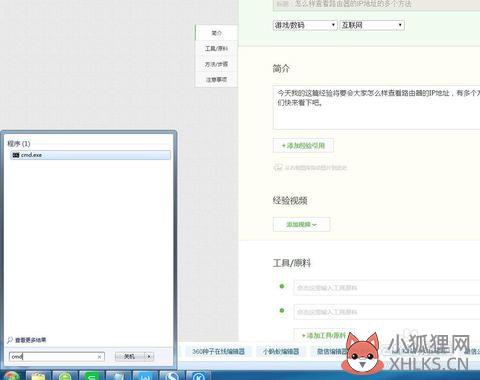Jump to the 方法/步骤 sidebar section
This screenshot has height=380, width=480.
(216, 64)
